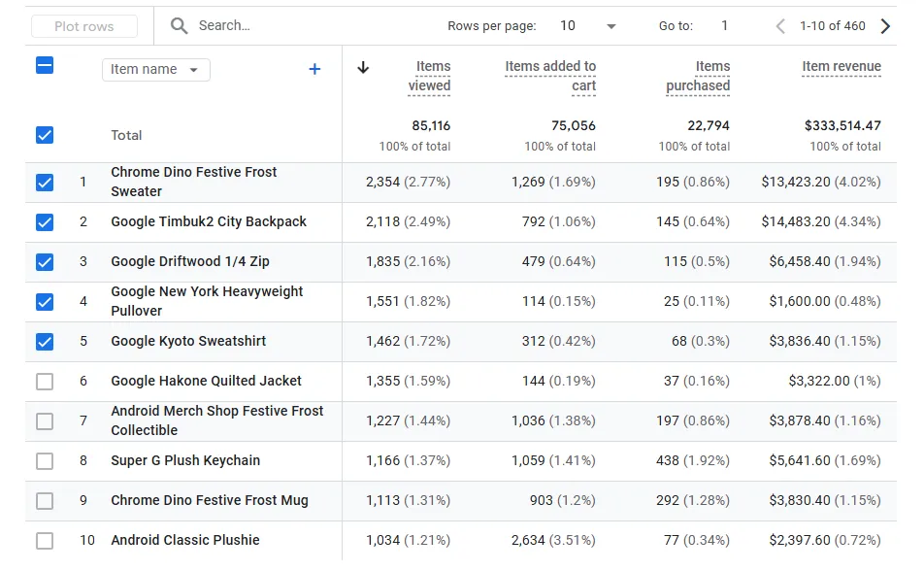Open the Rows per page dropdown
The height and width of the screenshot is (571, 924).
[588, 26]
